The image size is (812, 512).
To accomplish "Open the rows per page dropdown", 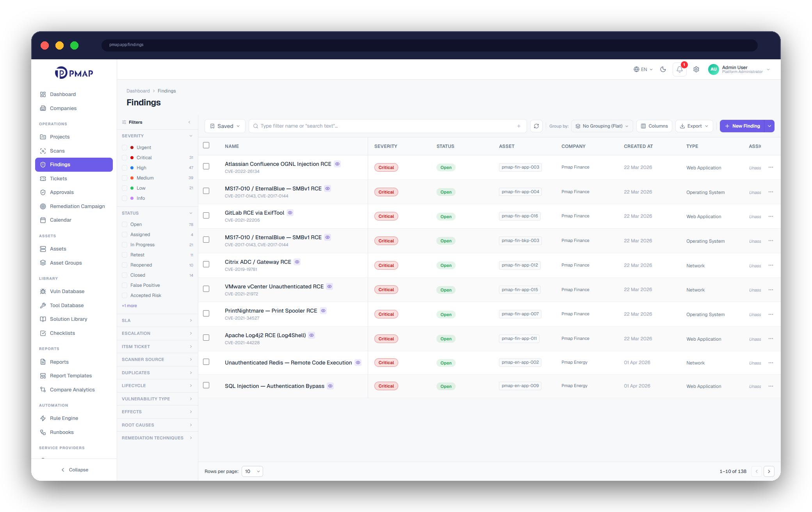I will coord(252,471).
